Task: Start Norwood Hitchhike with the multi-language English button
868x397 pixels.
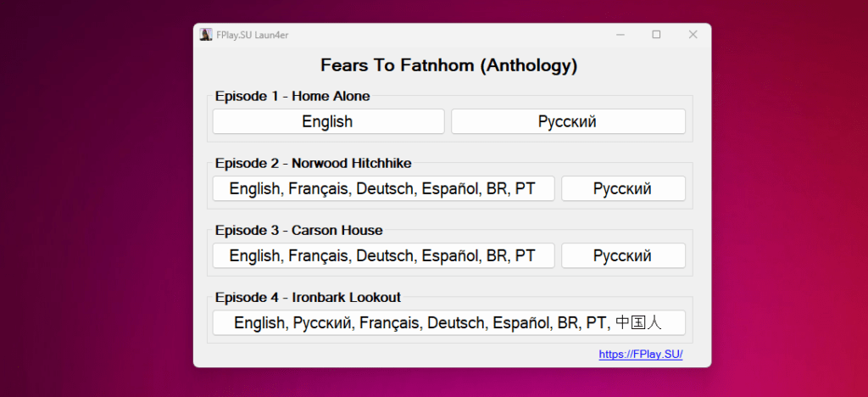Action: coord(383,188)
